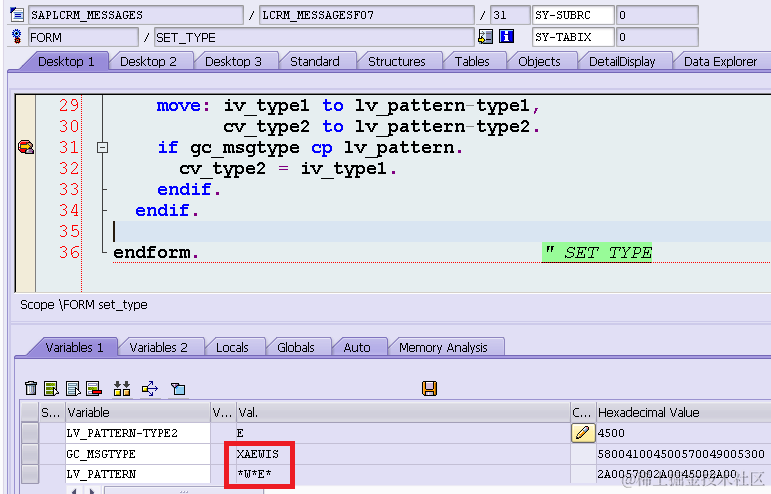Click hexadecimal value 4500

[x=611, y=433]
